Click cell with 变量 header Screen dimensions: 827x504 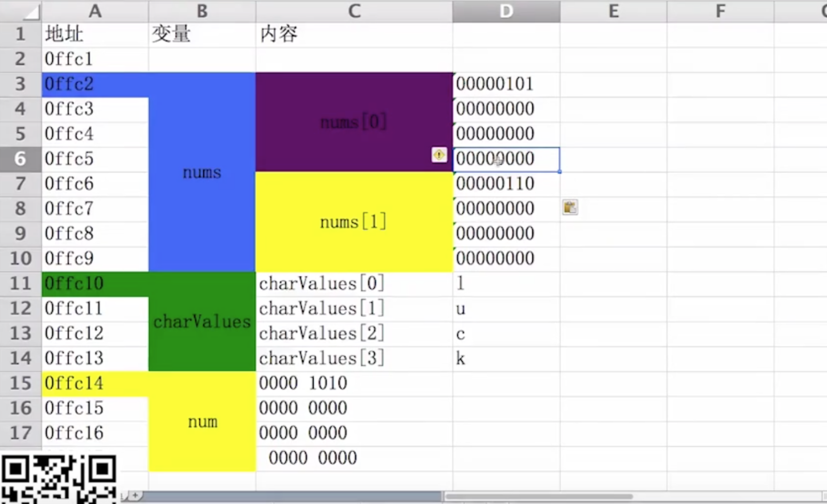(202, 34)
